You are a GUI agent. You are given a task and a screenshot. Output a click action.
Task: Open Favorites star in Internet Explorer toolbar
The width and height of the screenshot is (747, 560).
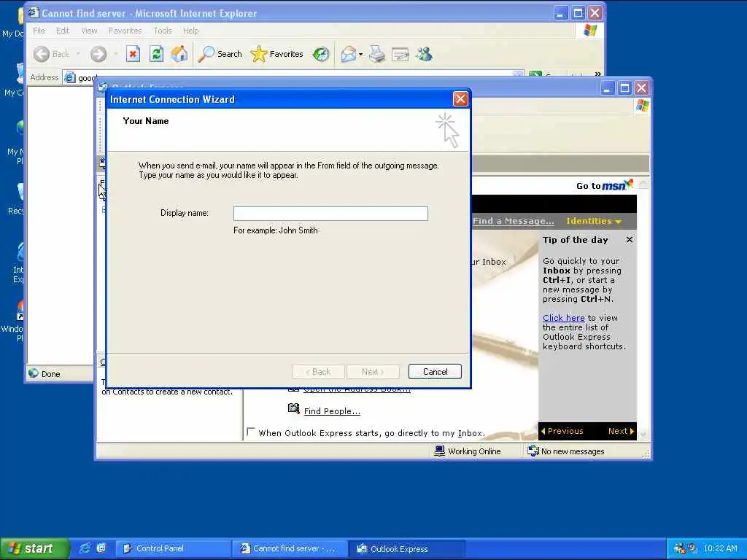click(276, 54)
